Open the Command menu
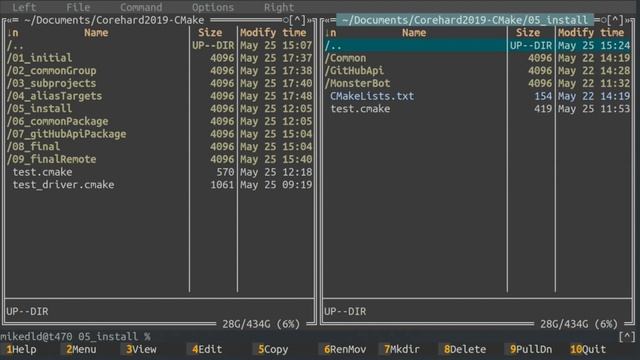This screenshot has height=360, width=640. click(141, 7)
